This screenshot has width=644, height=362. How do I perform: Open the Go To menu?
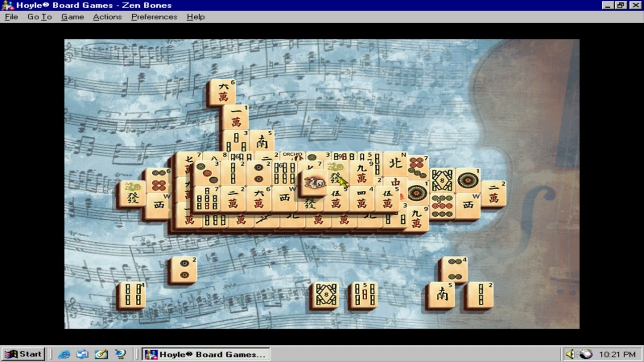click(x=40, y=17)
